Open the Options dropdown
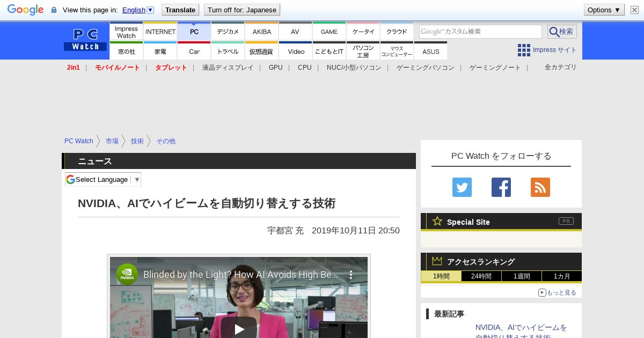 (604, 10)
